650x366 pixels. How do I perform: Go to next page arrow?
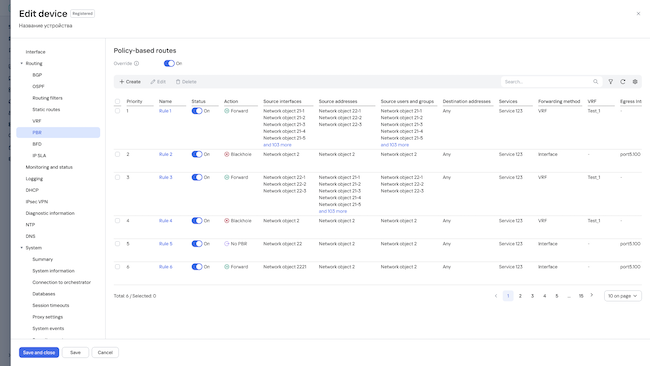592,296
